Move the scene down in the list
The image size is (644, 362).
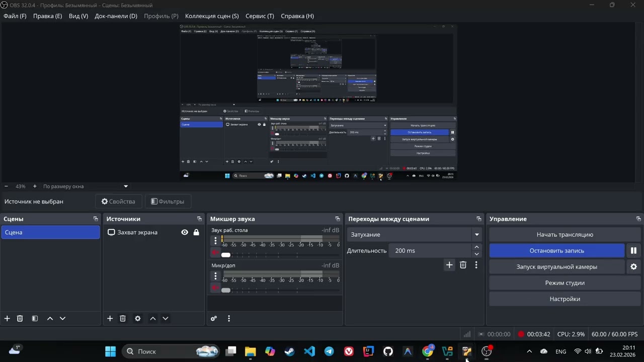coord(62,318)
